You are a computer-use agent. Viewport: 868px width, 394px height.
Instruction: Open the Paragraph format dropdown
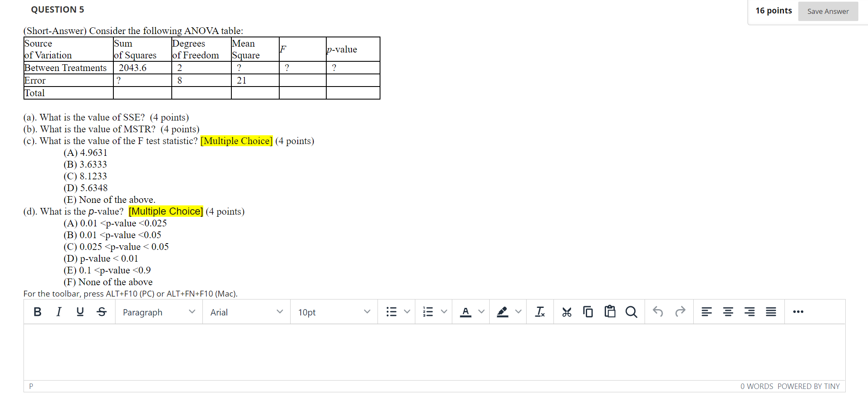click(x=159, y=312)
